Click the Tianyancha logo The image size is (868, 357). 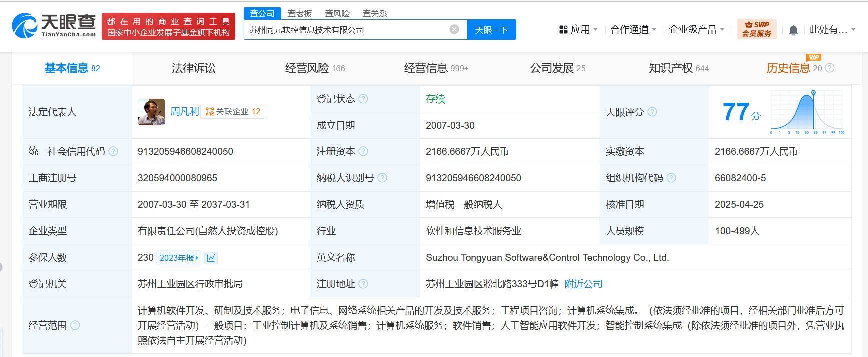(54, 26)
